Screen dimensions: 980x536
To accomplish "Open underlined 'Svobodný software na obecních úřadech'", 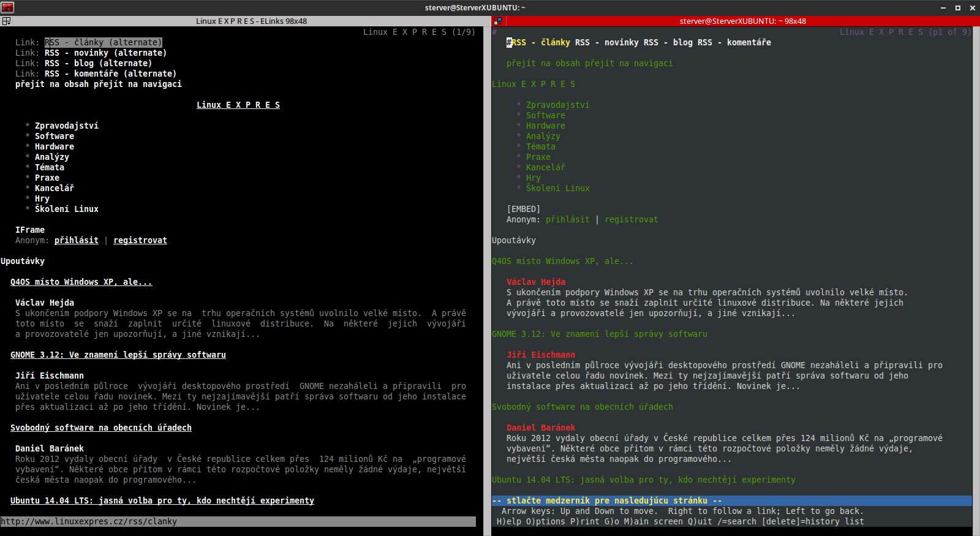I will [x=101, y=428].
